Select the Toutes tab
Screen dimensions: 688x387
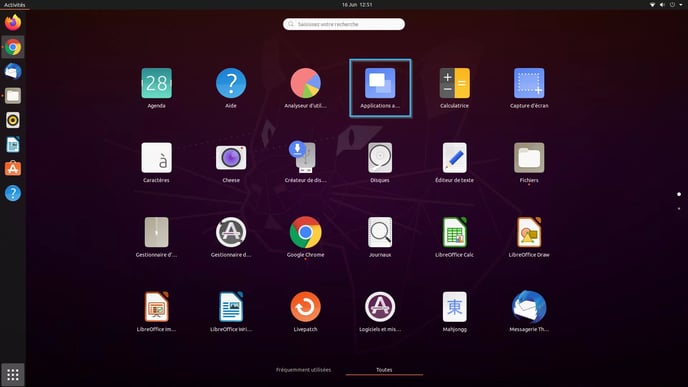[384, 370]
